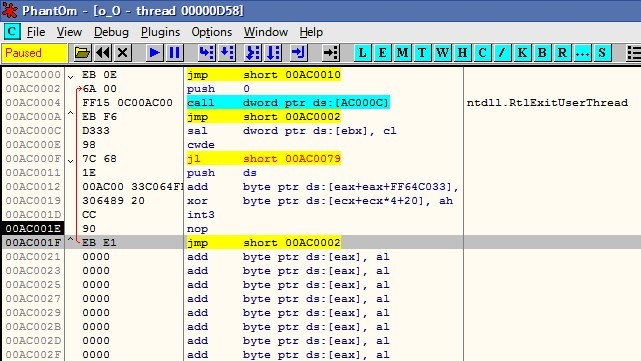
Task: Click hex bytes 306489 20
Action: point(113,201)
